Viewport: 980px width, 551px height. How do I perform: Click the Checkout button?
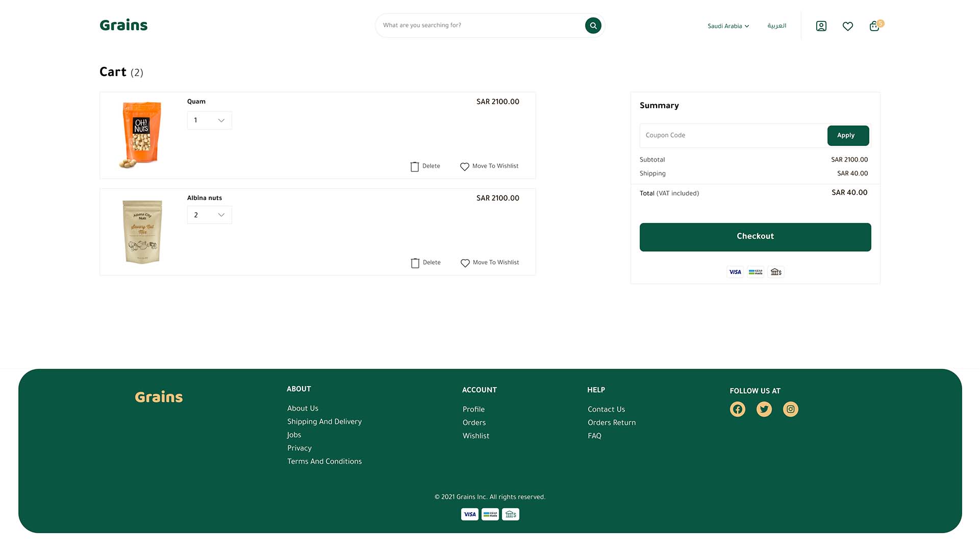[755, 237]
